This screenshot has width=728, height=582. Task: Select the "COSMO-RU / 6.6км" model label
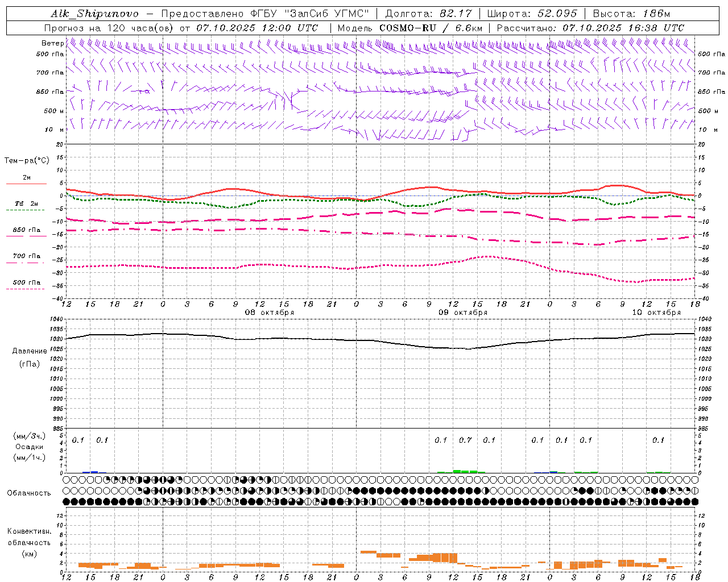pos(431,28)
